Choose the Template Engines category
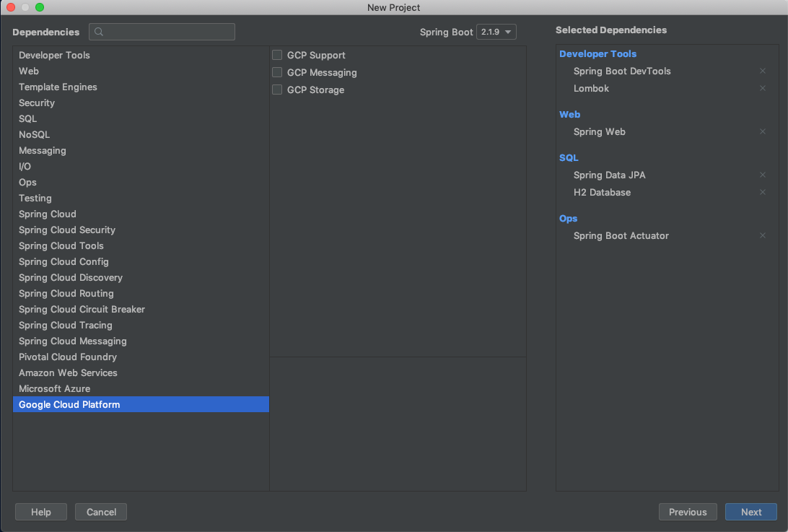Screen dimensions: 788x532 (141, 87)
